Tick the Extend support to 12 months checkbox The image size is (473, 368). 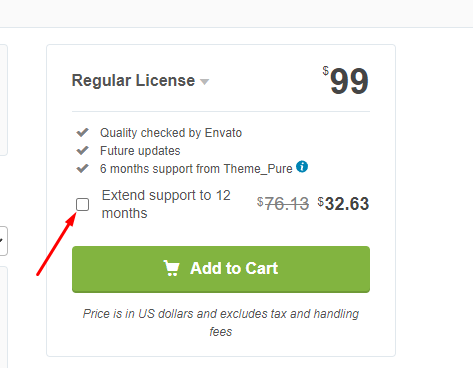82,204
